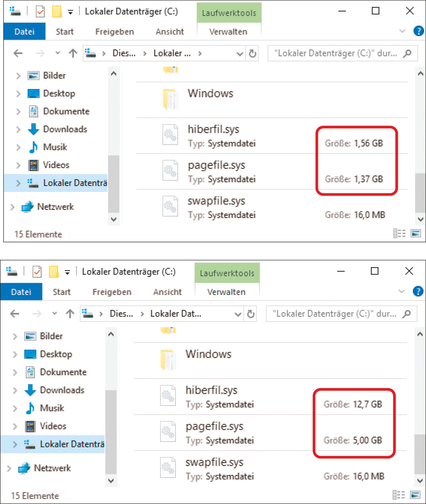Click the 'Dies...' breadcrumb in lower window's address bar

tap(121, 314)
